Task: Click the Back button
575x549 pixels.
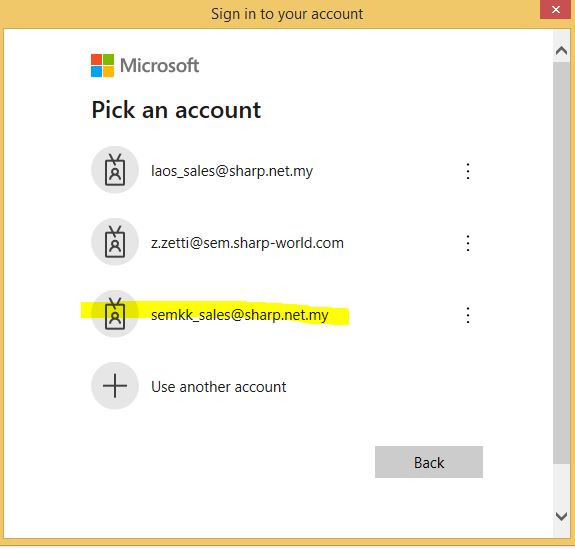Action: (x=429, y=462)
